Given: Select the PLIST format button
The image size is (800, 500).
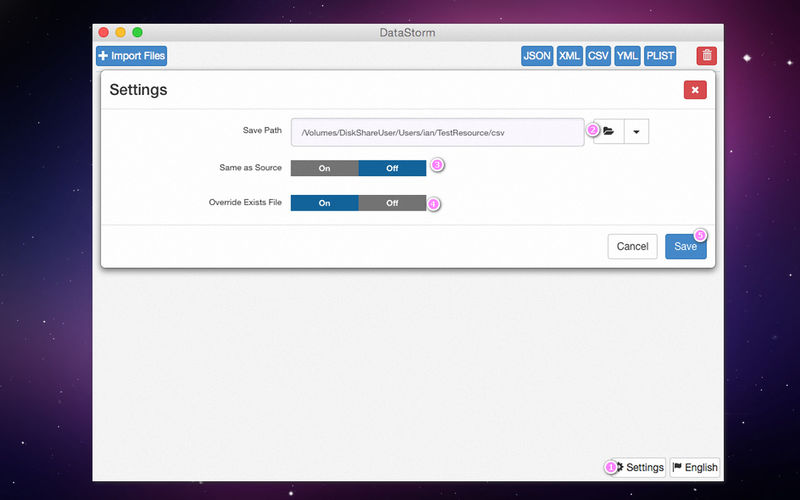Looking at the screenshot, I should point(660,56).
